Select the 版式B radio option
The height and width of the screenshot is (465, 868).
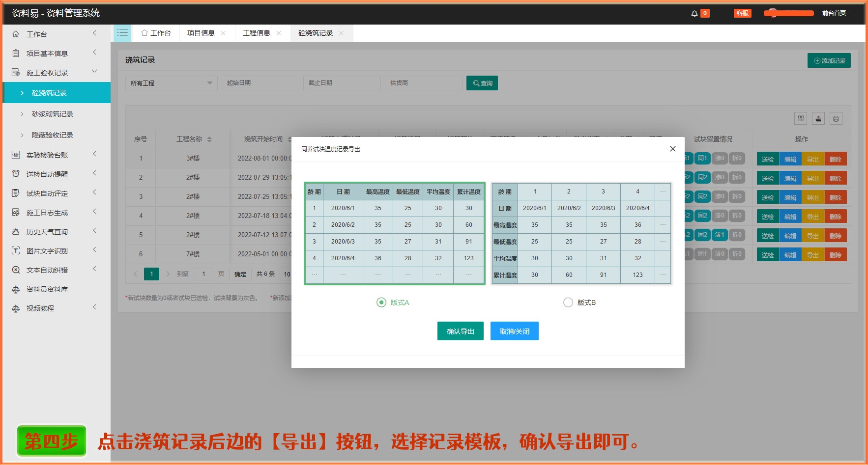pyautogui.click(x=568, y=302)
